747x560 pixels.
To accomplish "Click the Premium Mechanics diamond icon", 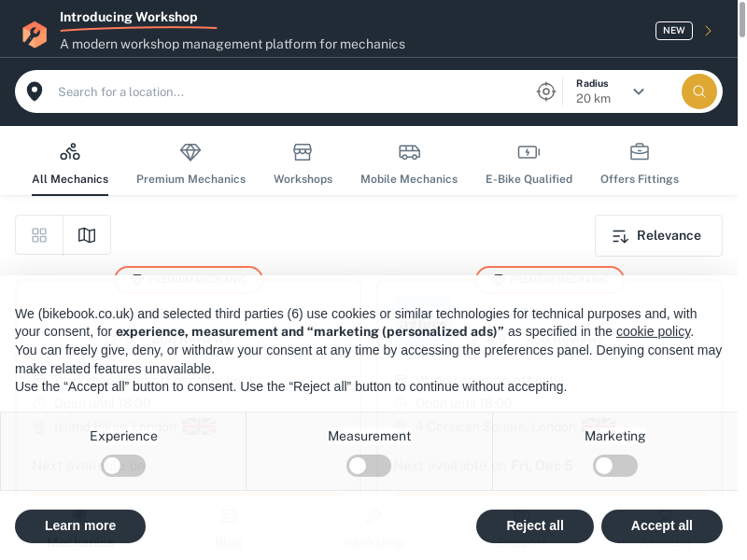I will pos(190,152).
